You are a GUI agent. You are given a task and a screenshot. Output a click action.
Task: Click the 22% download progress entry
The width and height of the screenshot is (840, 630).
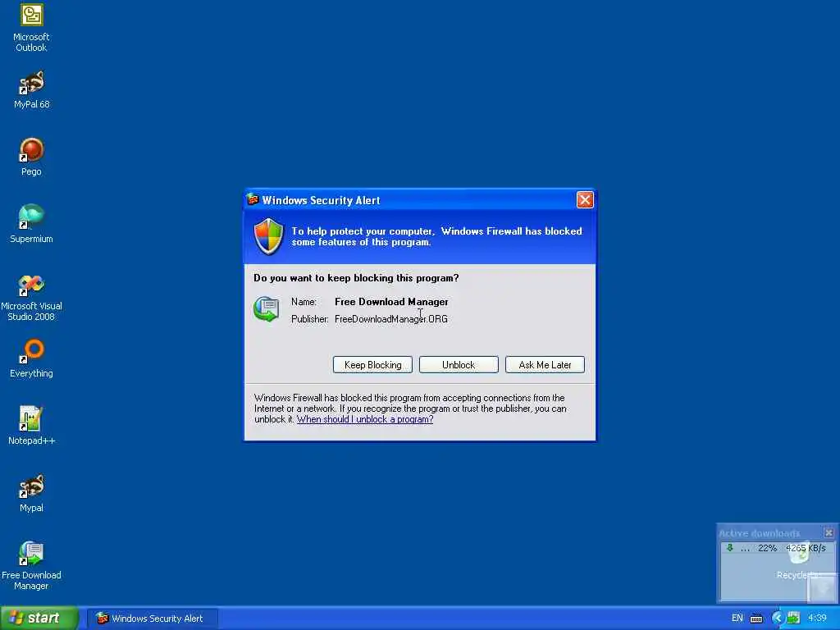767,548
